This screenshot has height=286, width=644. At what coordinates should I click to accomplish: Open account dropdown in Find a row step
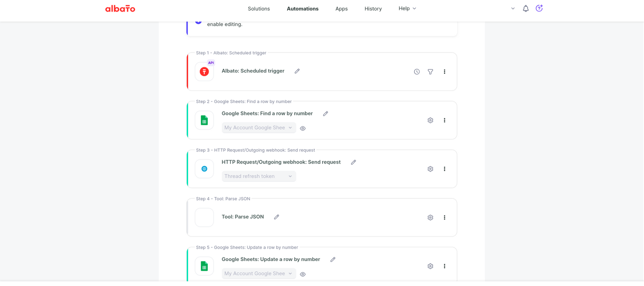pyautogui.click(x=259, y=128)
